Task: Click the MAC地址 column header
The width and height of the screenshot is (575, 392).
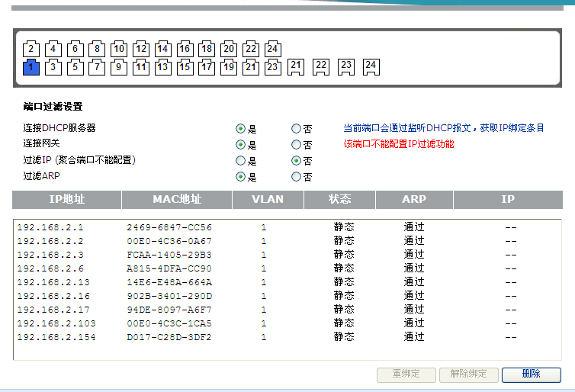Action: pos(176,200)
